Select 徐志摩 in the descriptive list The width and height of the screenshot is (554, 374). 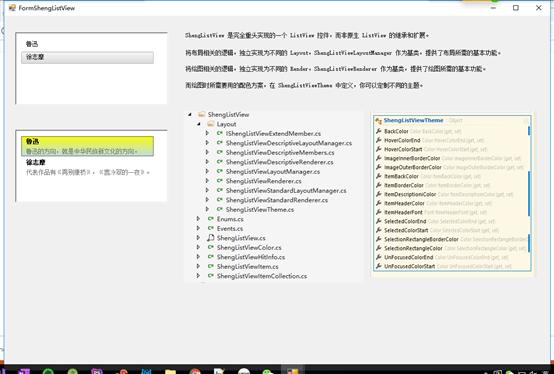(x=87, y=167)
